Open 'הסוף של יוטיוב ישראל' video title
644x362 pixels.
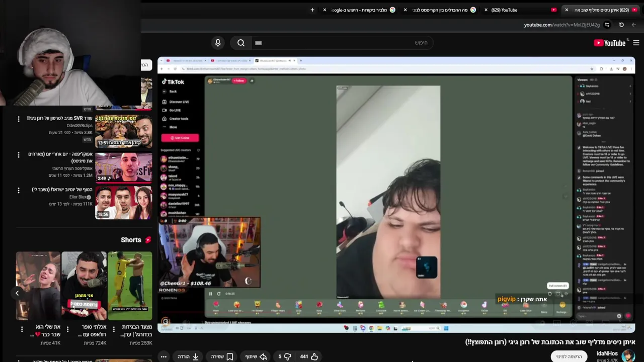click(x=62, y=190)
